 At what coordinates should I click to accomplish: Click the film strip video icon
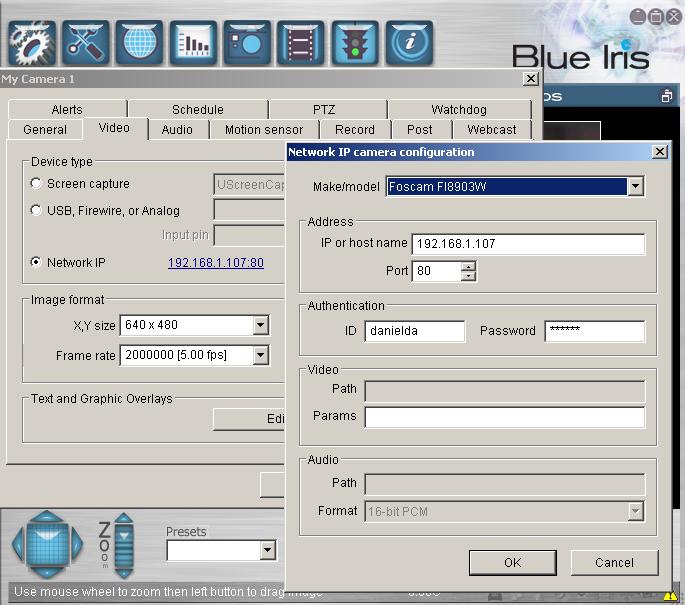(x=301, y=43)
